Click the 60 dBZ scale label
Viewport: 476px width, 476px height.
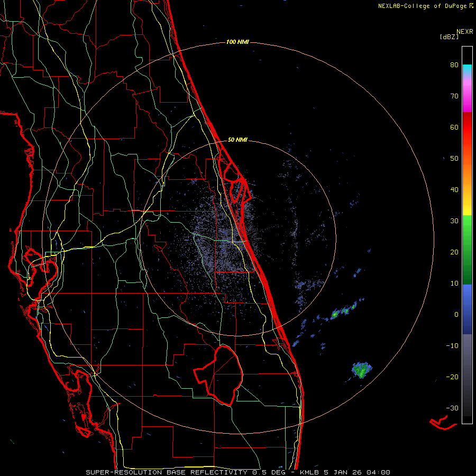pos(454,127)
